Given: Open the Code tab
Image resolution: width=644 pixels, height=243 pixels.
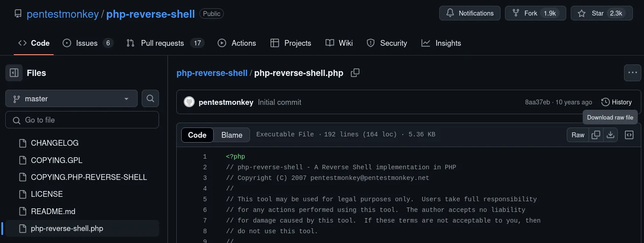Looking at the screenshot, I should (34, 43).
